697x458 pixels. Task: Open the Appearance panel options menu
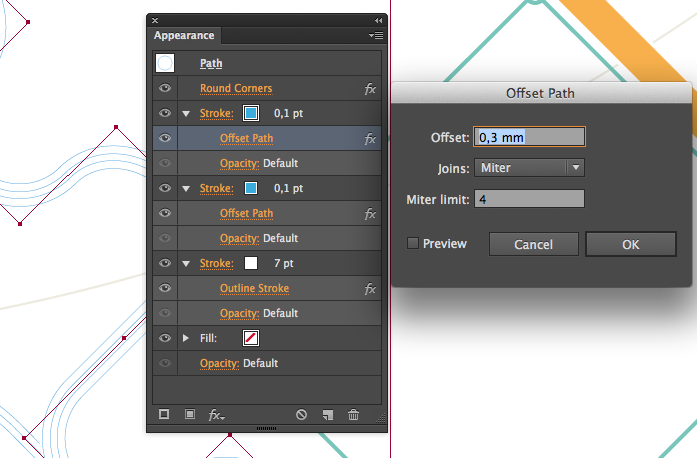375,35
